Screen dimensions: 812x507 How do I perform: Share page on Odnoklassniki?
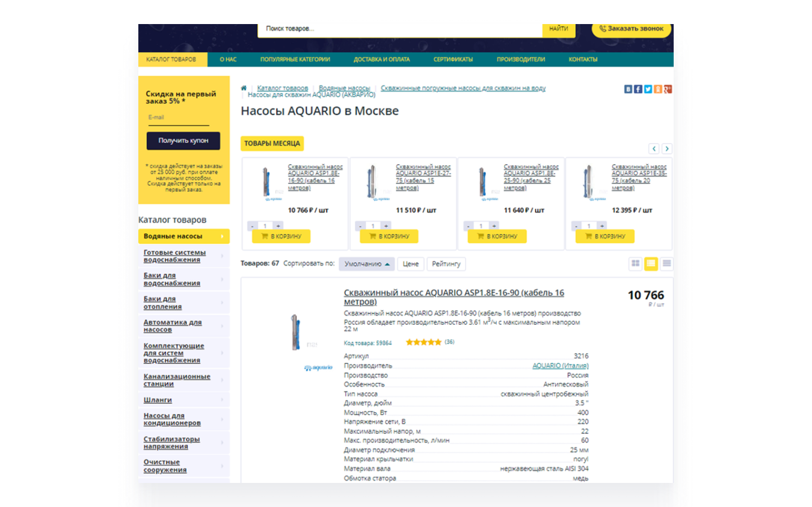pyautogui.click(x=658, y=89)
